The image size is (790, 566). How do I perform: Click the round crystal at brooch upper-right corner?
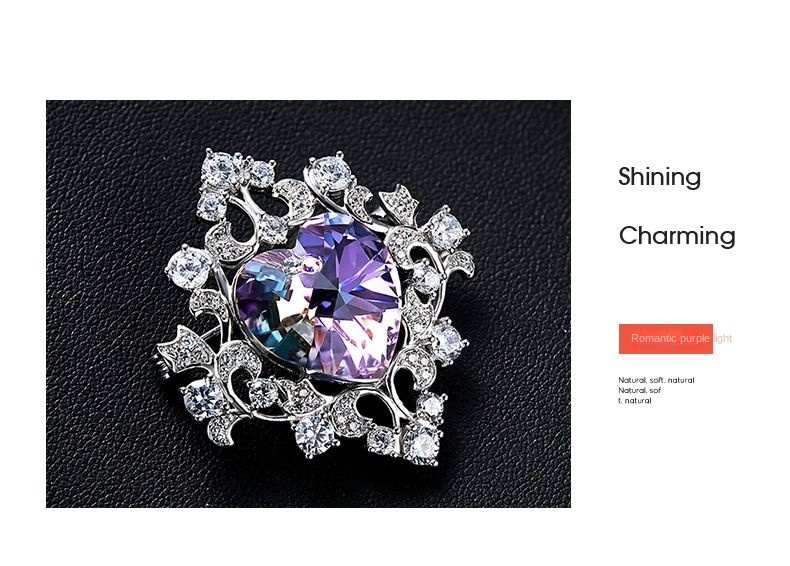(x=446, y=229)
